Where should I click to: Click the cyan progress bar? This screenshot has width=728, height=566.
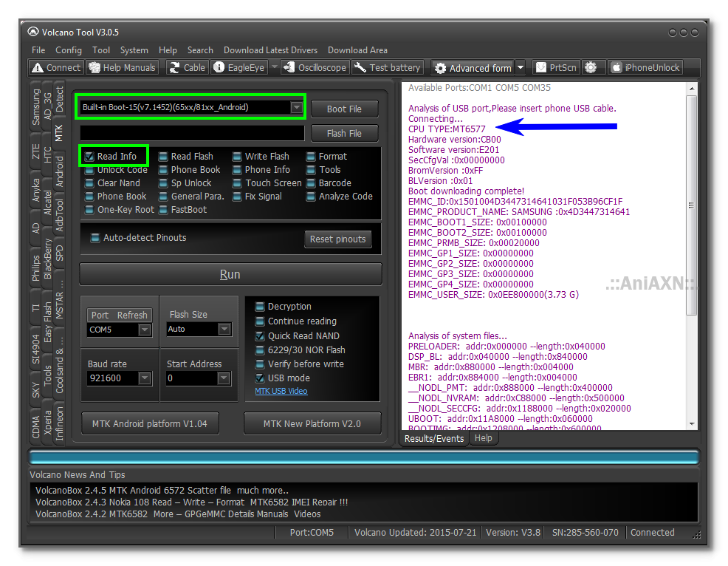click(364, 457)
